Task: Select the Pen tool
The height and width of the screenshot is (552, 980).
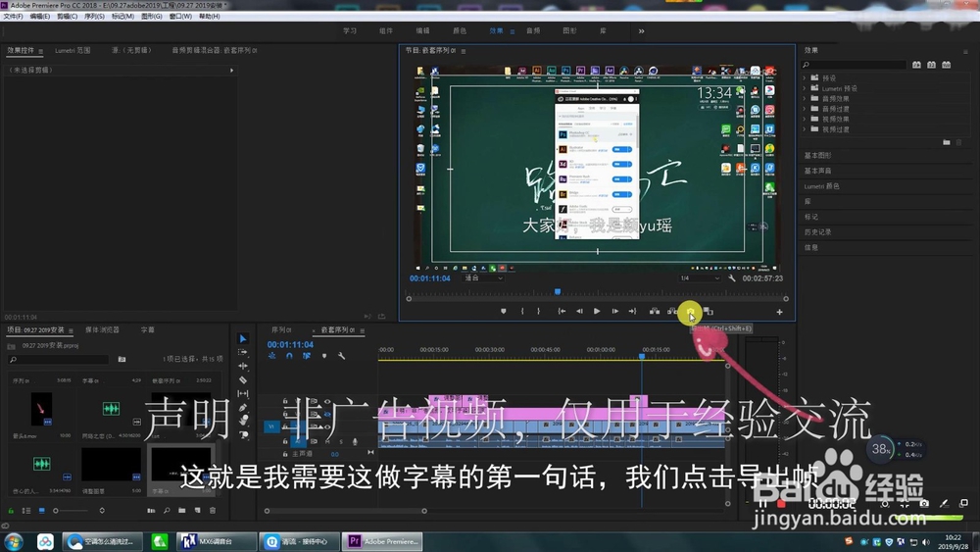Action: (243, 408)
